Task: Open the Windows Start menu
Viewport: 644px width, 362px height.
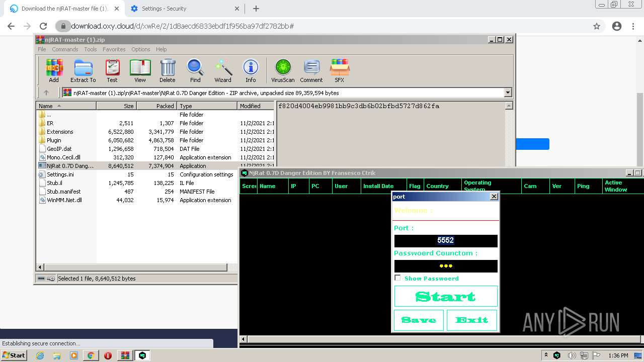Action: pos(14,355)
